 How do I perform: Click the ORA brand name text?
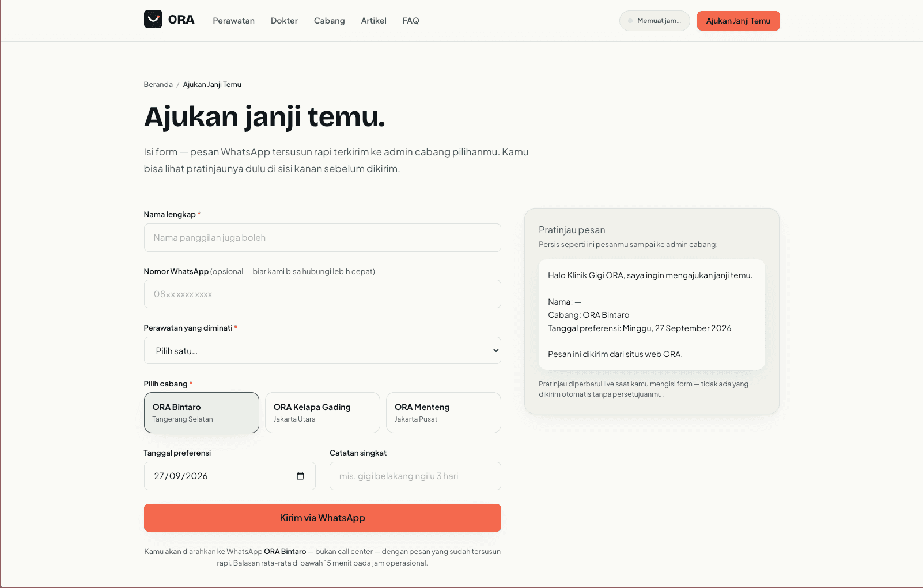[181, 20]
